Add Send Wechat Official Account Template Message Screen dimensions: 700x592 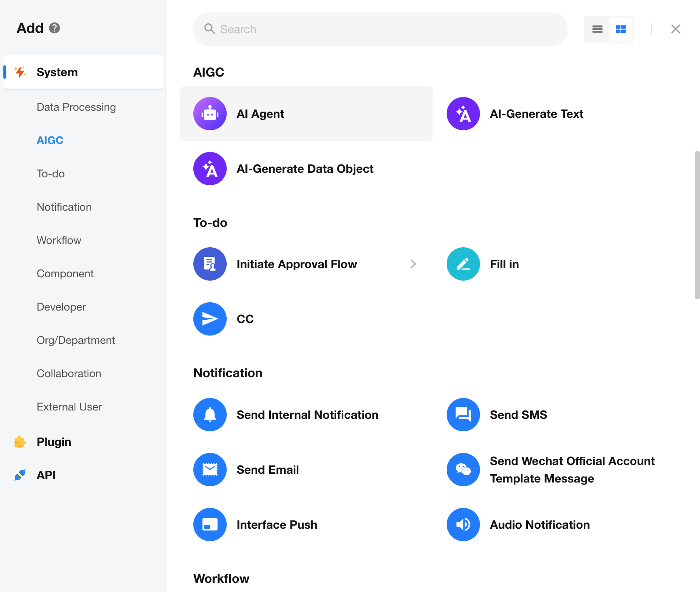click(572, 470)
